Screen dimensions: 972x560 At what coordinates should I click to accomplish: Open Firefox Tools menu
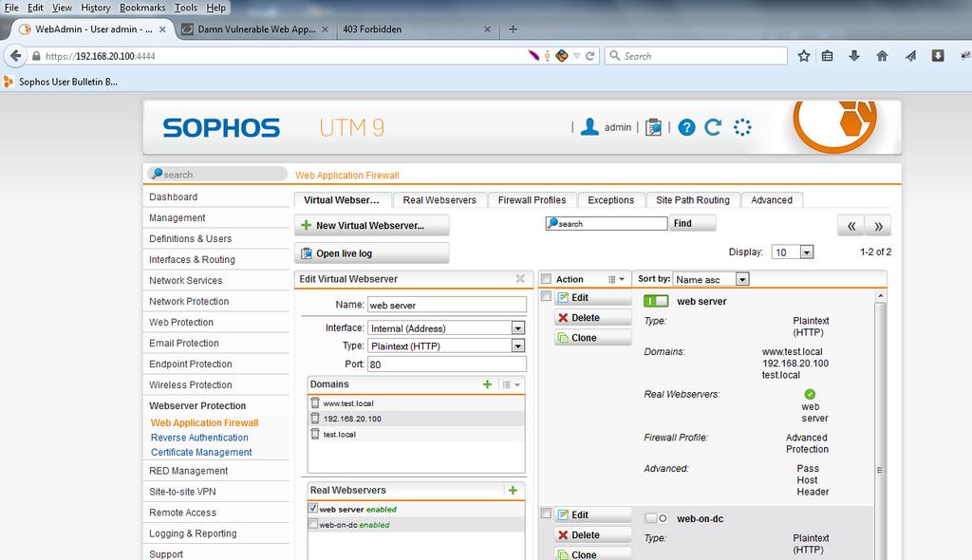coord(185,8)
